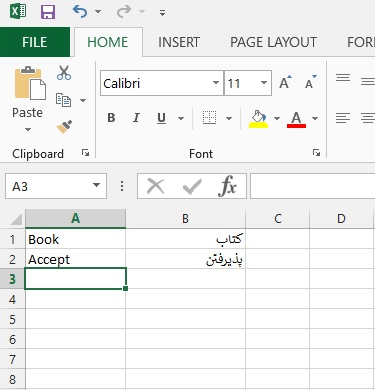Screen dimensions: 375x390
Task: Cut selection with scissors icon
Action: pos(64,73)
